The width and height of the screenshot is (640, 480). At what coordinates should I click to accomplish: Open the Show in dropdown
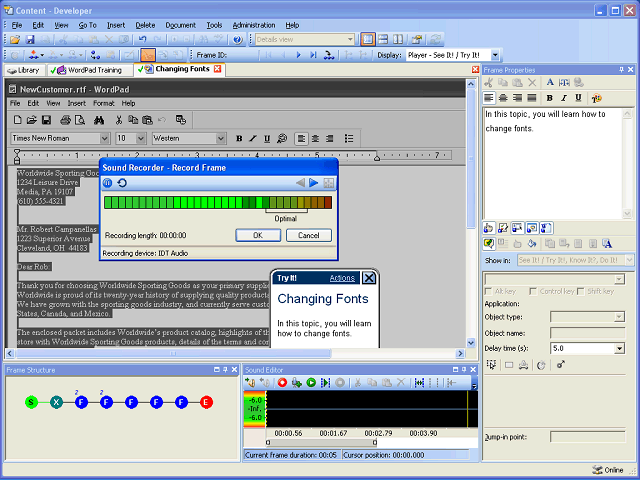point(629,260)
